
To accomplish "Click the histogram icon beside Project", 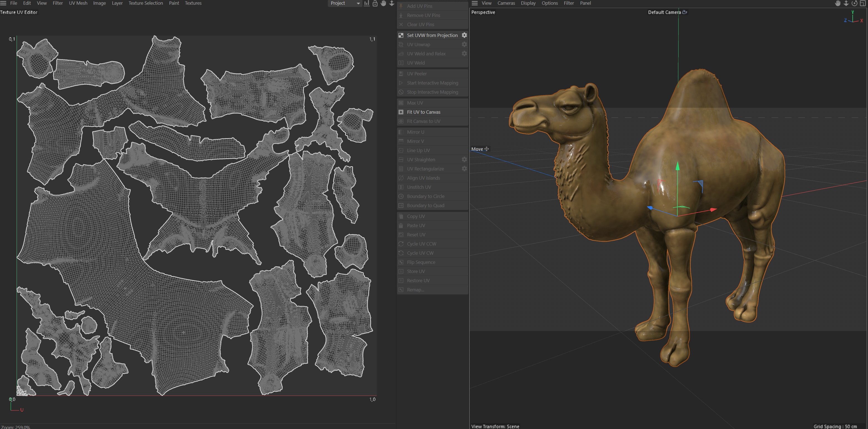I will [x=367, y=3].
